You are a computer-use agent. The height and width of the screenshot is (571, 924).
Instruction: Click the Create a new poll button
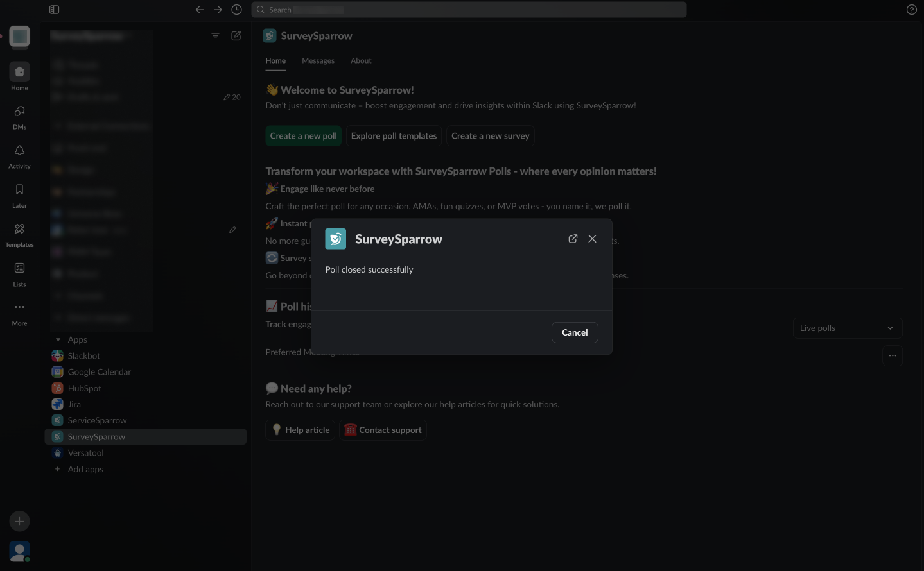pyautogui.click(x=303, y=136)
